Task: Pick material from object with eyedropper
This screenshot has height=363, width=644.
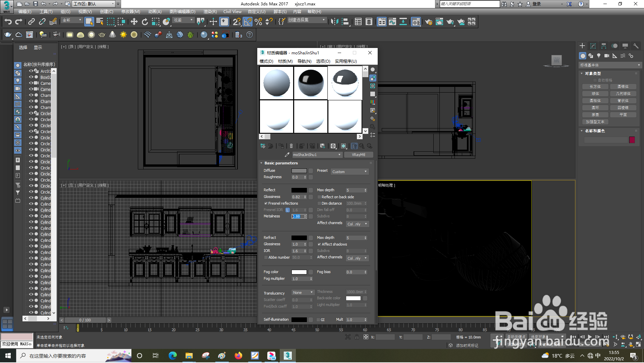Action: tap(287, 155)
